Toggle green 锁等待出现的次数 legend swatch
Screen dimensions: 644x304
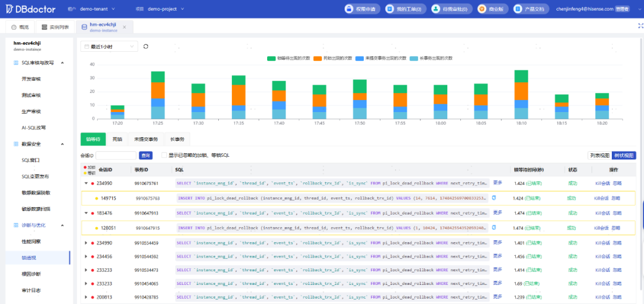(271, 58)
